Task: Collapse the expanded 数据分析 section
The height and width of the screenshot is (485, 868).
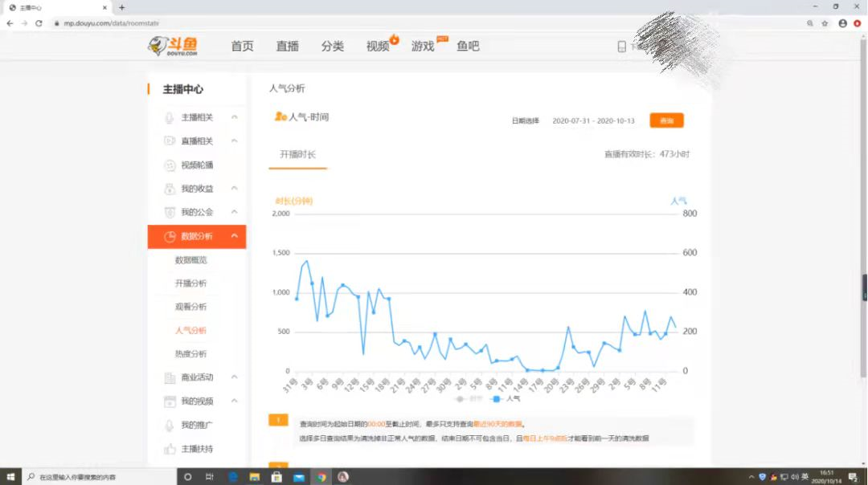Action: click(235, 237)
